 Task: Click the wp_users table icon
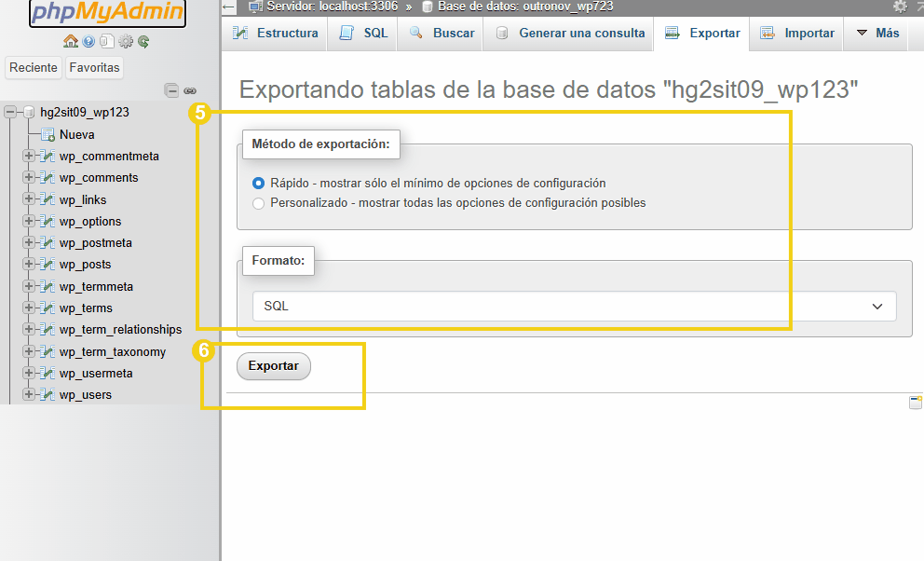point(48,395)
